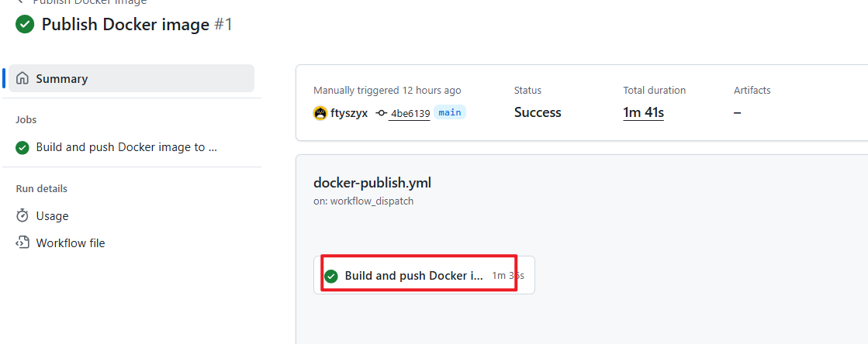Click the green success check beside the page title

tap(25, 24)
